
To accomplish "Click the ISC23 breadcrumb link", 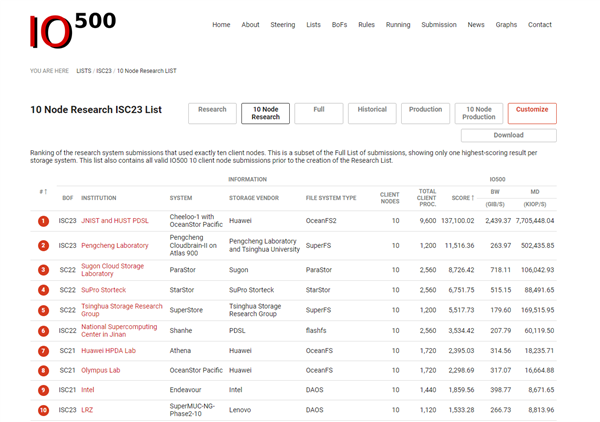I will 104,71.
